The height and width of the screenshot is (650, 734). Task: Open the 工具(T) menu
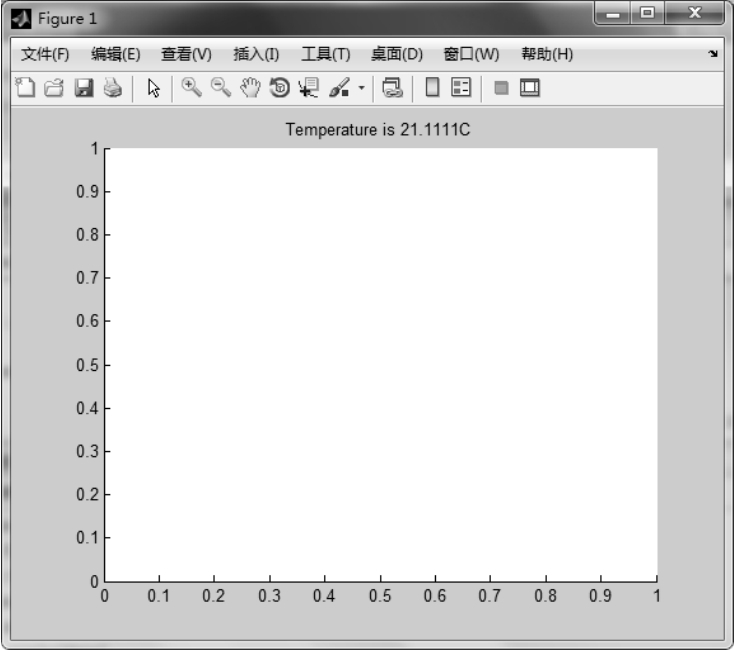pos(326,54)
